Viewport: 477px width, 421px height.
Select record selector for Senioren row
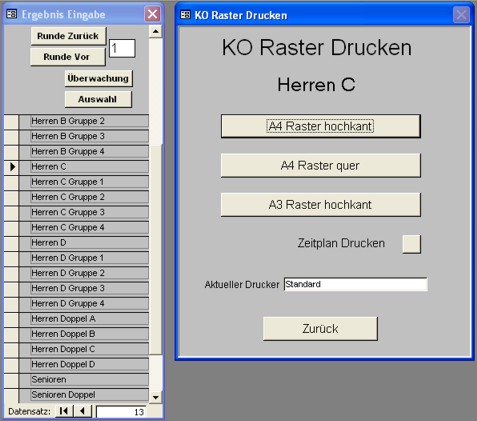click(11, 380)
